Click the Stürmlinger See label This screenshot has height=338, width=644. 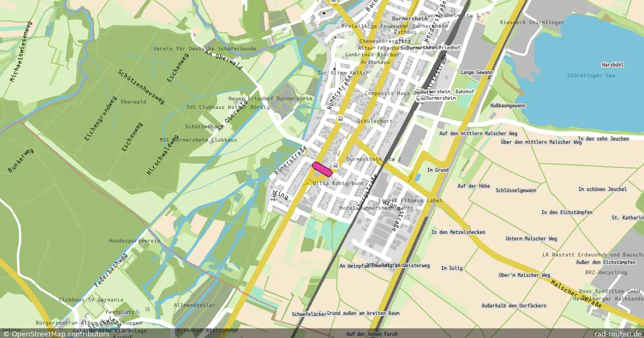click(590, 76)
